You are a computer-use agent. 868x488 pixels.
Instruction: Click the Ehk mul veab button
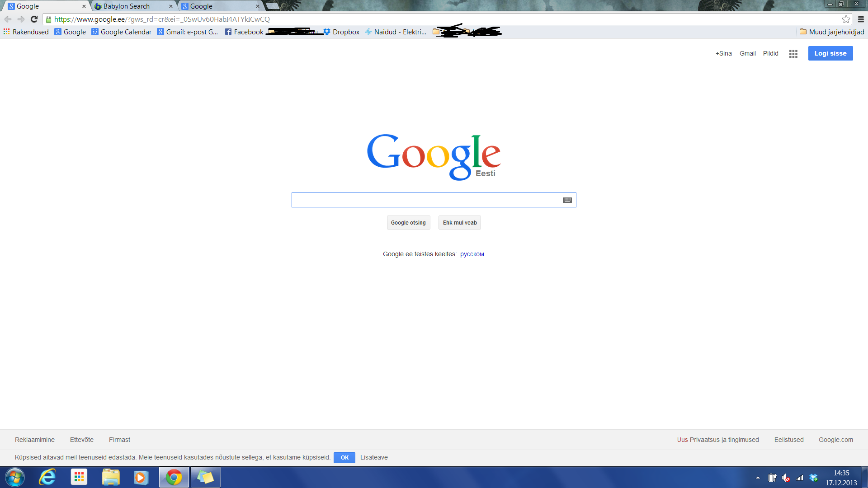click(460, 223)
